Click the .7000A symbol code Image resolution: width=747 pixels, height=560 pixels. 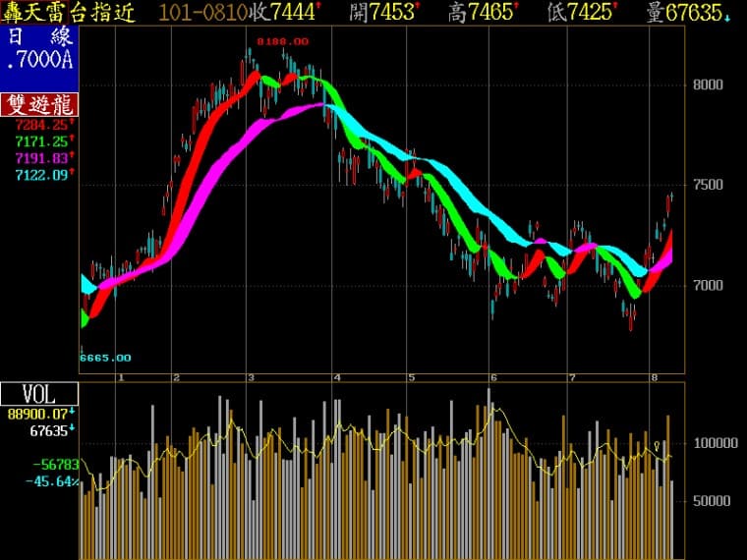38,61
